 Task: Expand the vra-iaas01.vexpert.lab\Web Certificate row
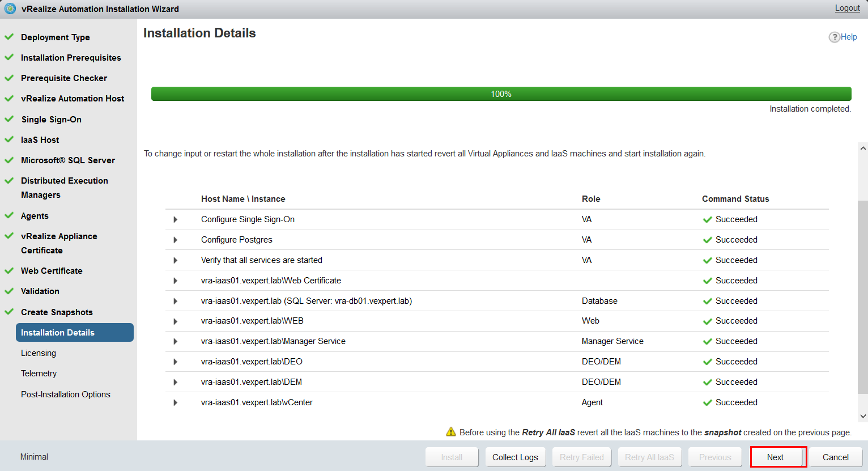[176, 281]
